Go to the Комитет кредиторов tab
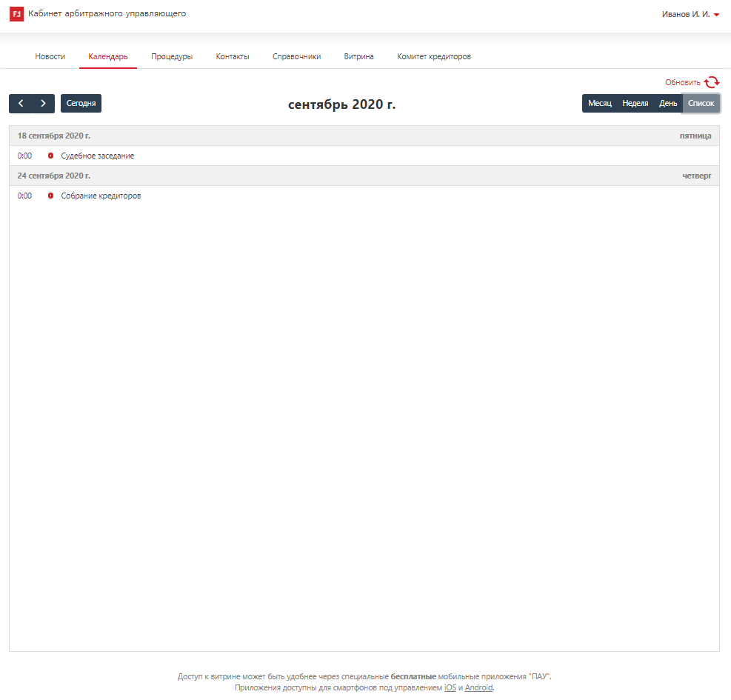 point(434,56)
